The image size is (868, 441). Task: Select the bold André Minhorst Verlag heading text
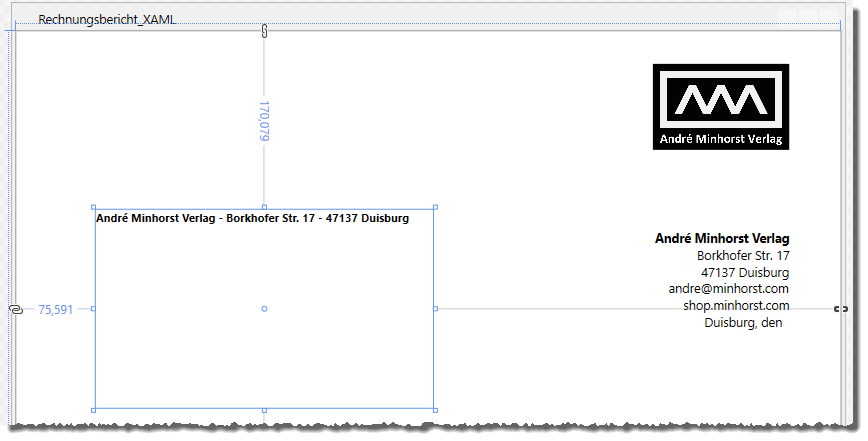pyautogui.click(x=722, y=239)
